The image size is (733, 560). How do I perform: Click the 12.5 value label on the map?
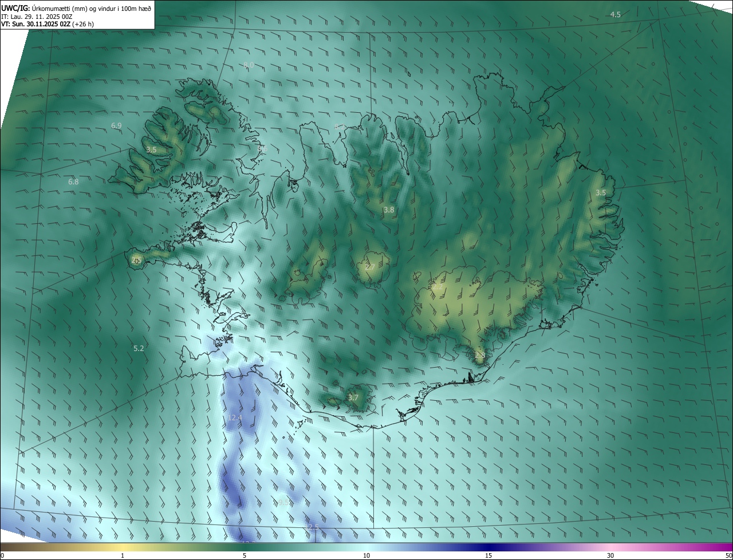point(312,527)
